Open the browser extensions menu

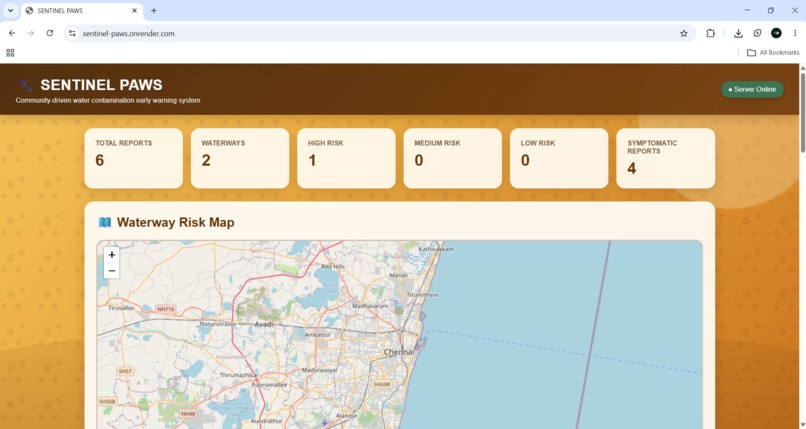coord(710,33)
